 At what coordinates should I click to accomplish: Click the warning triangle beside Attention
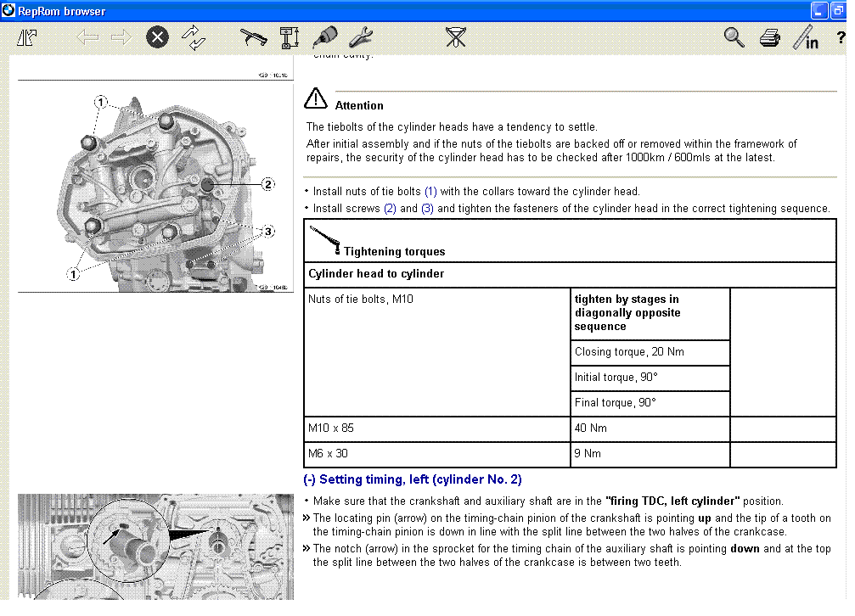tap(316, 98)
